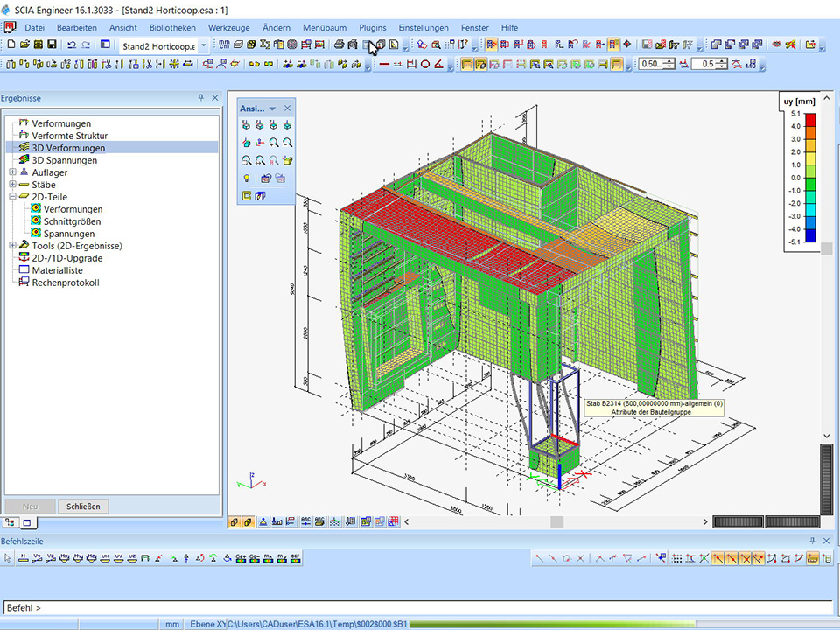Click the red color band in uy legend
The height and width of the screenshot is (630, 840).
click(x=810, y=119)
